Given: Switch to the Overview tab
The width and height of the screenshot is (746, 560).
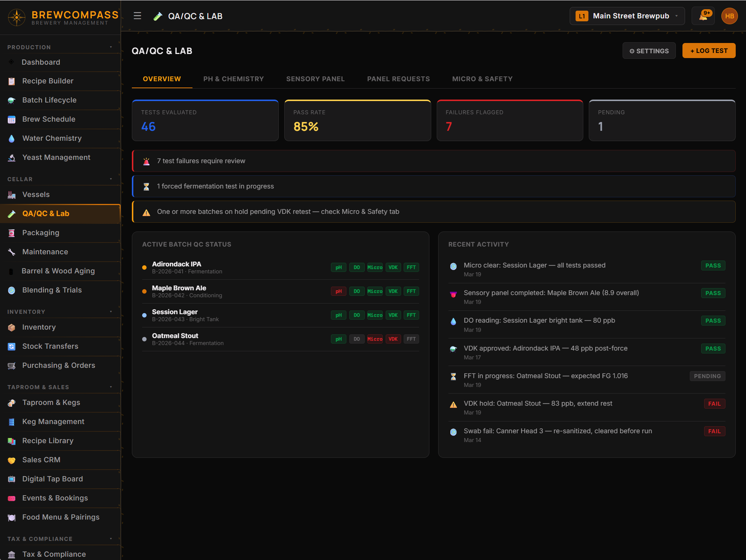Looking at the screenshot, I should (x=162, y=79).
